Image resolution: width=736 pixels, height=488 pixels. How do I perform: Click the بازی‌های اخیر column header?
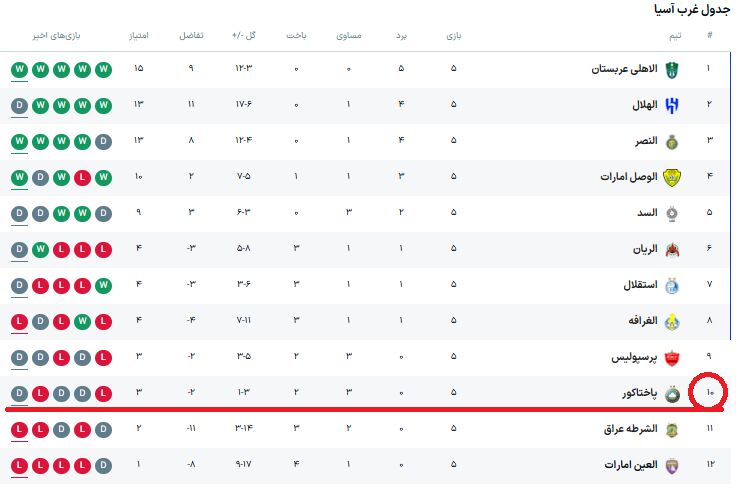pyautogui.click(x=61, y=35)
